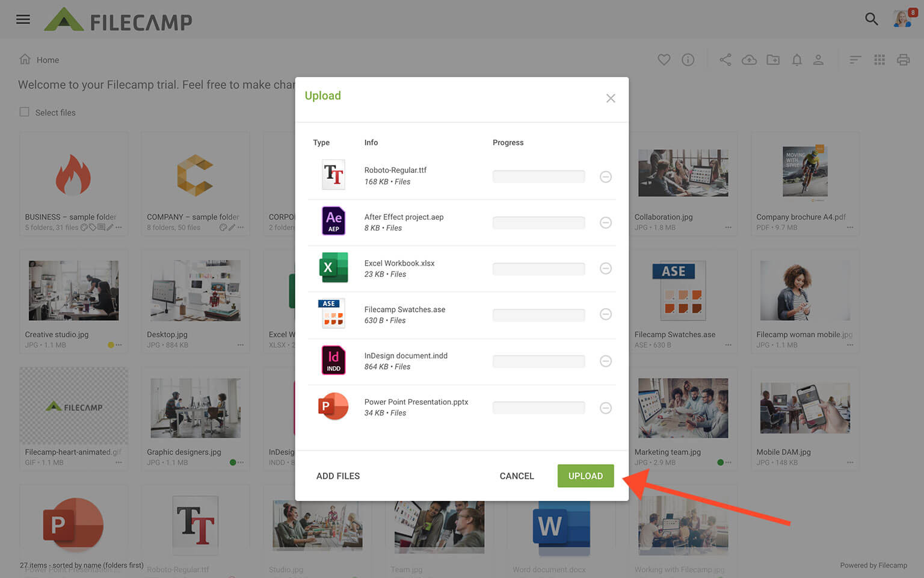This screenshot has width=924, height=578.
Task: Open Graphic designers.jpg more options menu
Action: pyautogui.click(x=241, y=462)
